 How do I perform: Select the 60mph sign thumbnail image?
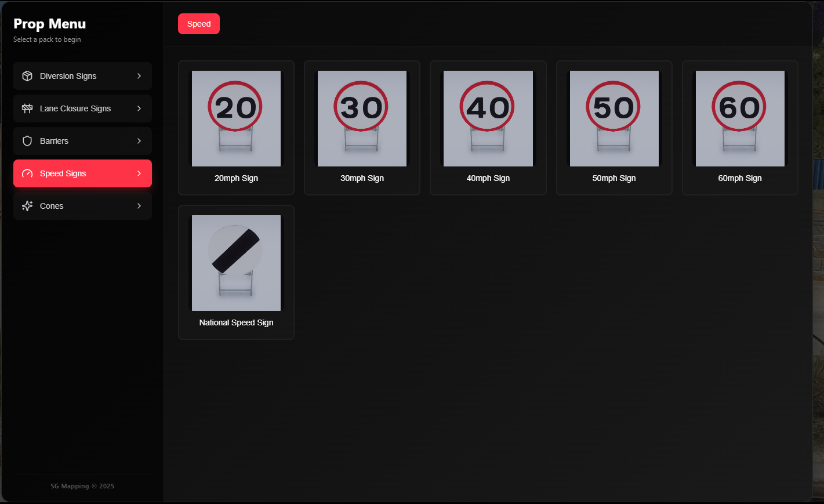click(x=740, y=118)
